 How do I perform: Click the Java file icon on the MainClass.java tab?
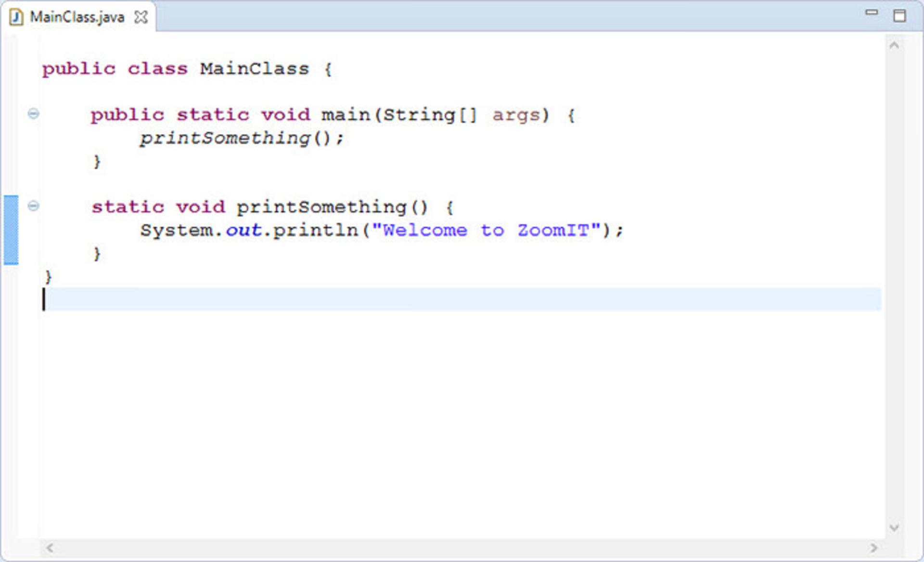tap(16, 17)
